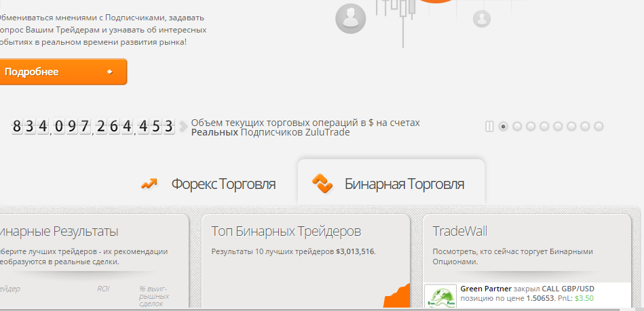Click the orange top traders chart
Screen dimensions: 644x311
pos(397,295)
